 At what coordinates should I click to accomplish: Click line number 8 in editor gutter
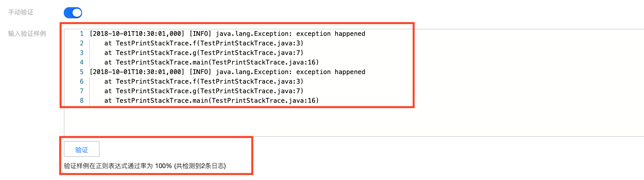[x=81, y=101]
